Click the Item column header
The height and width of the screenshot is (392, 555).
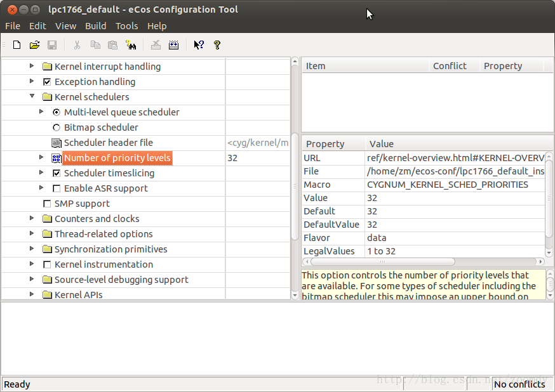click(365, 66)
